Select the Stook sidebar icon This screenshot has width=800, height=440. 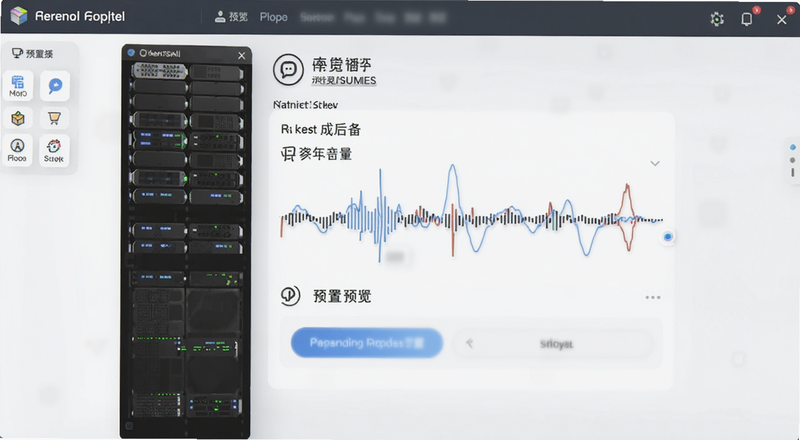point(54,150)
